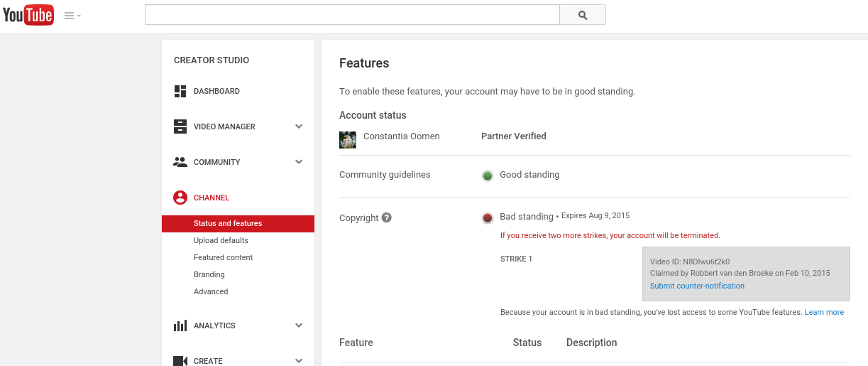868x366 pixels.
Task: Click Submit counter-notification link
Action: pos(697,286)
